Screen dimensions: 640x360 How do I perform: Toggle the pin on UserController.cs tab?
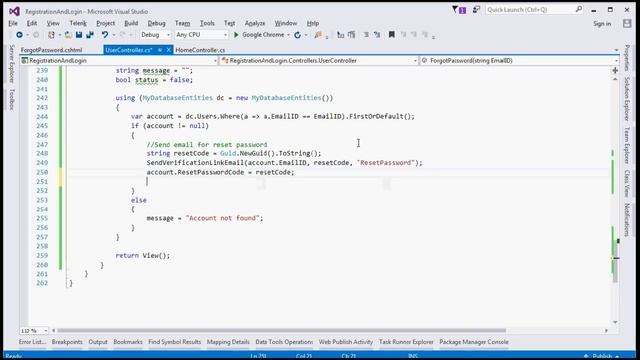[x=160, y=50]
